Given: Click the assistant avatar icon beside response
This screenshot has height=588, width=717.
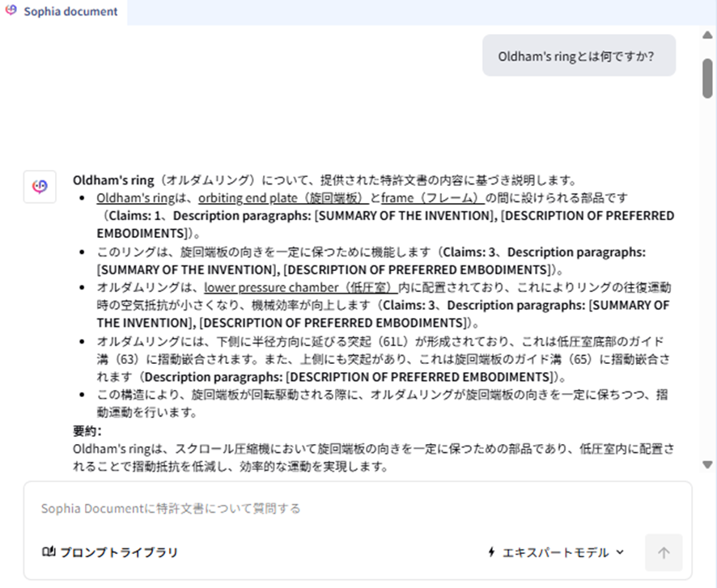Looking at the screenshot, I should coord(40,186).
